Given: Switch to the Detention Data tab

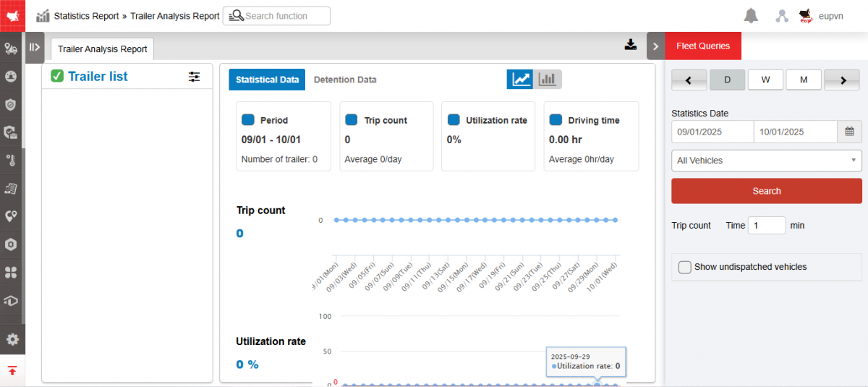Looking at the screenshot, I should pos(345,80).
